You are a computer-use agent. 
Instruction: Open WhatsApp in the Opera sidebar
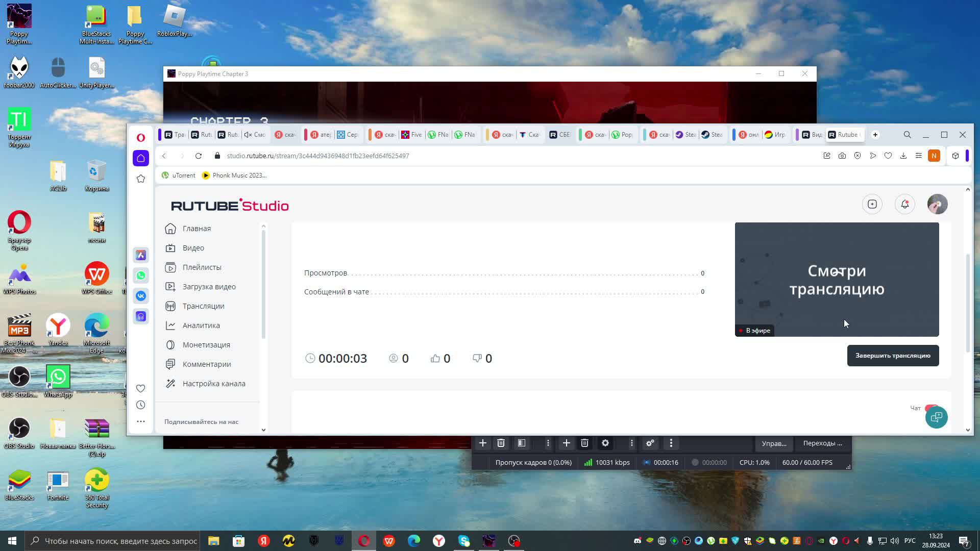tap(141, 275)
